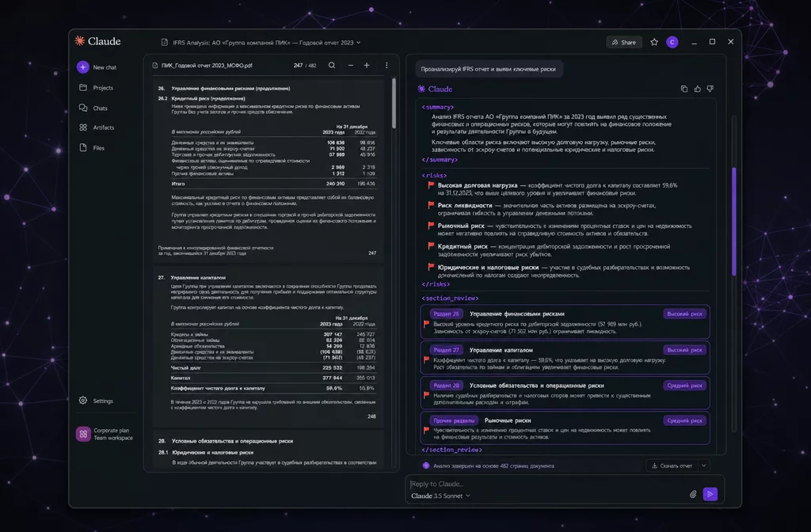The image size is (811, 532).
Task: Star this conversation as favorite
Action: (x=654, y=43)
